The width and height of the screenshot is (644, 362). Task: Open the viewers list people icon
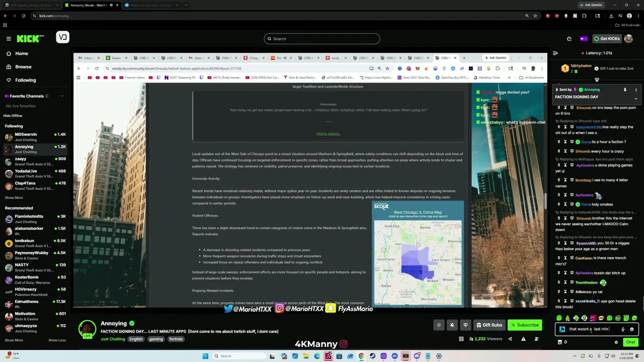pos(536,339)
